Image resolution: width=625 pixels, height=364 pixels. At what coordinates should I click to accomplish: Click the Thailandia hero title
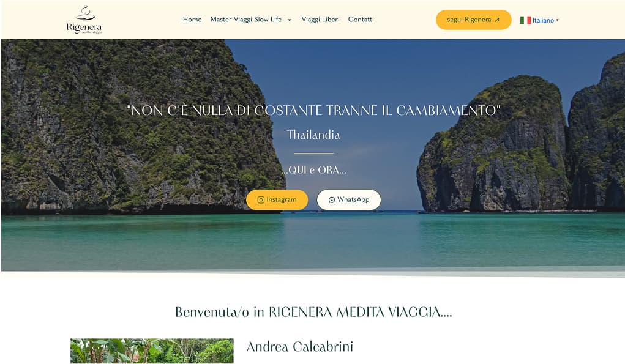click(313, 135)
